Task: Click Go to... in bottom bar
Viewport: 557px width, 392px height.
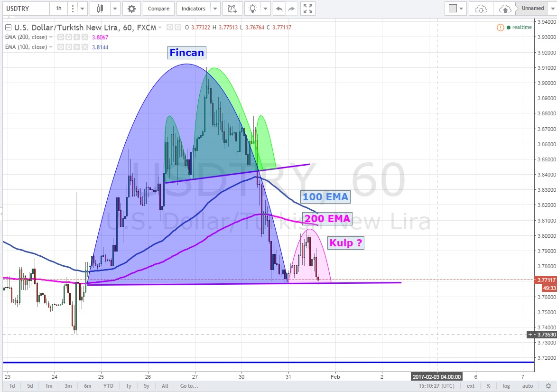Action: [188, 386]
